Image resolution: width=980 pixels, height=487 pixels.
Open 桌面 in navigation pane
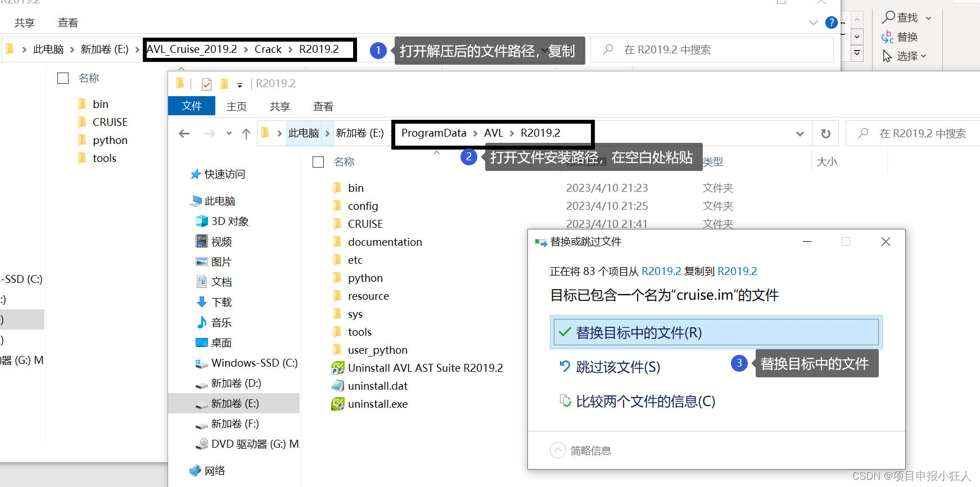point(214,342)
